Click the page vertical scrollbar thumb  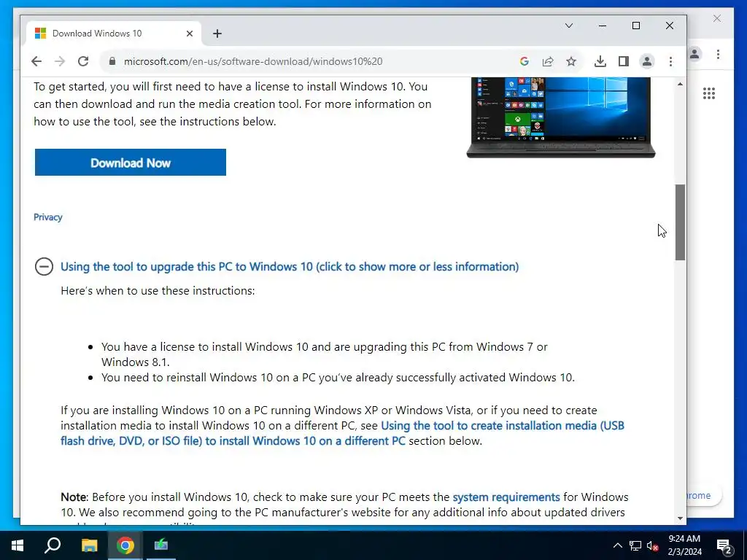point(680,222)
